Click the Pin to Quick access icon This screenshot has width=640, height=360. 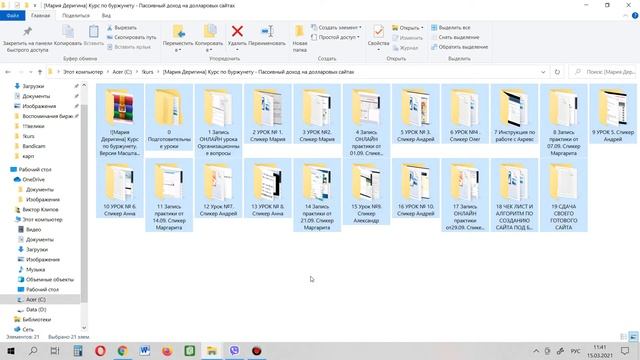tap(27, 31)
